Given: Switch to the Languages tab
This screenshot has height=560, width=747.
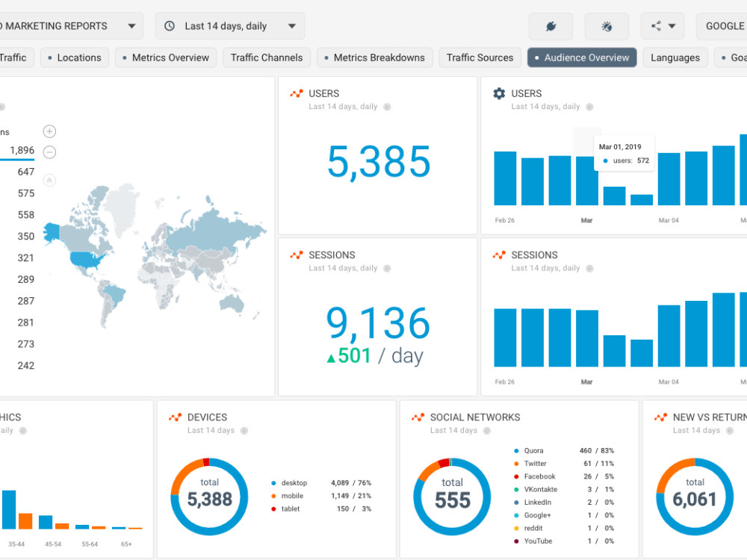Looking at the screenshot, I should tap(675, 57).
